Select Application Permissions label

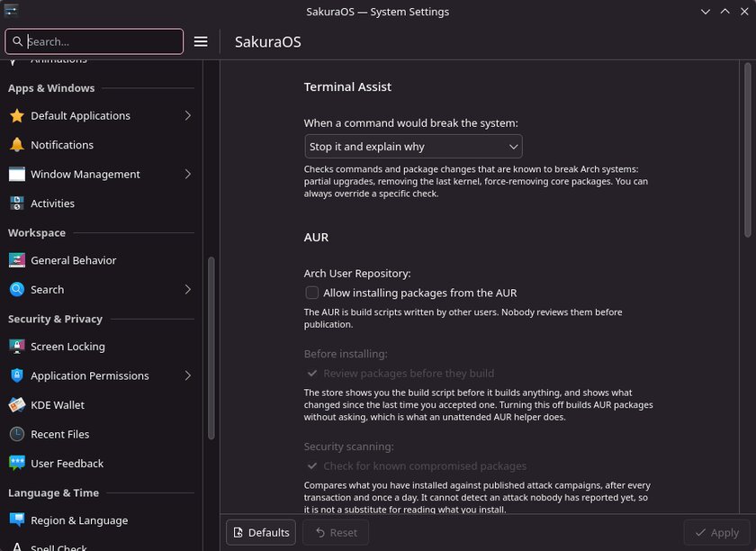[x=90, y=375]
